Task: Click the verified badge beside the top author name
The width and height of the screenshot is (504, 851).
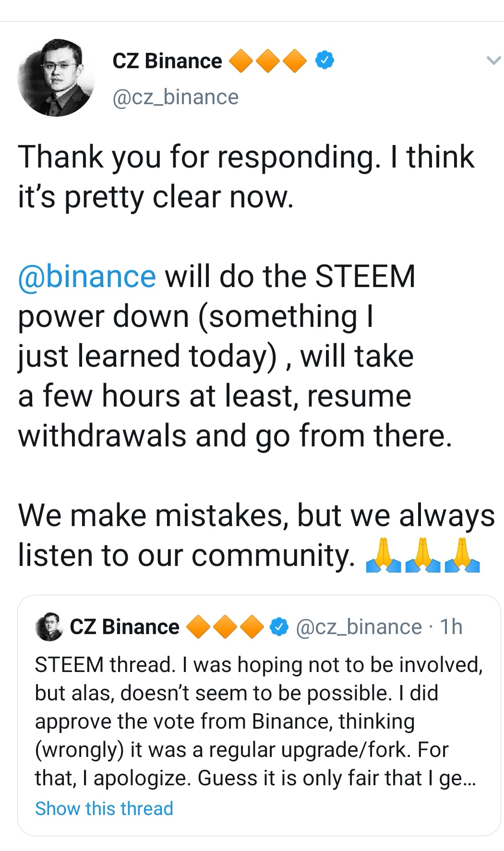Action: pyautogui.click(x=324, y=61)
